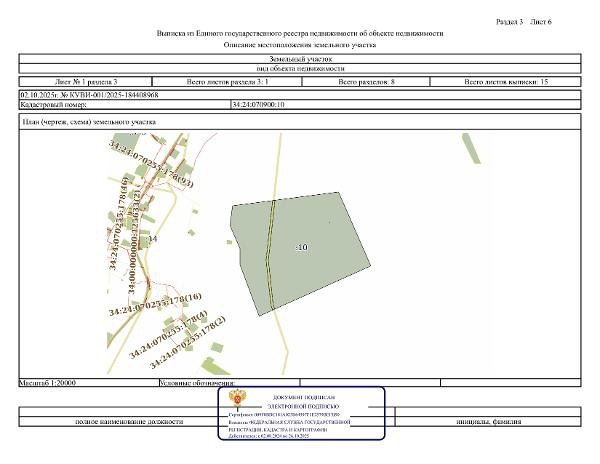
Task: Click the План (чертеж, схема) земельного участка heading
Action: tap(89, 122)
